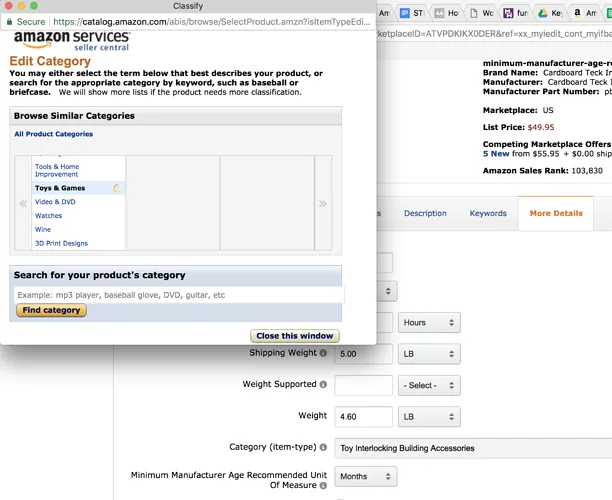Click info icon beside Category (item-type)
This screenshot has width=612, height=500.
323,447
